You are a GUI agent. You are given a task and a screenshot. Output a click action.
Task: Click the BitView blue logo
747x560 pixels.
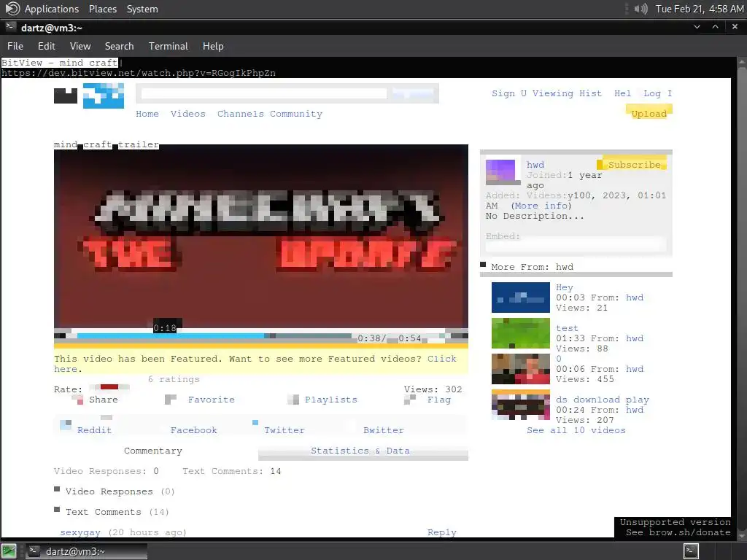point(104,96)
